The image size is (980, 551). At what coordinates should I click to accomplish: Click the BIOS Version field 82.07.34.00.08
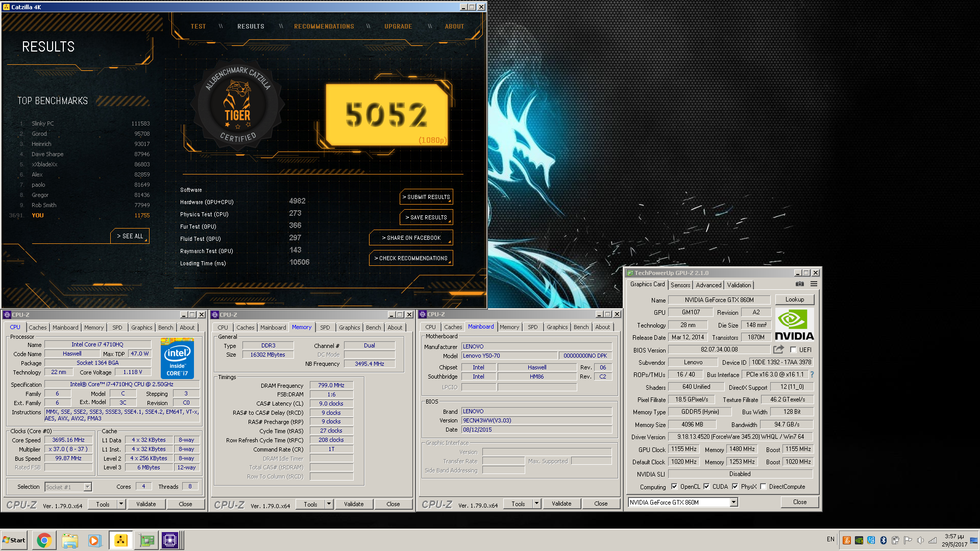719,349
